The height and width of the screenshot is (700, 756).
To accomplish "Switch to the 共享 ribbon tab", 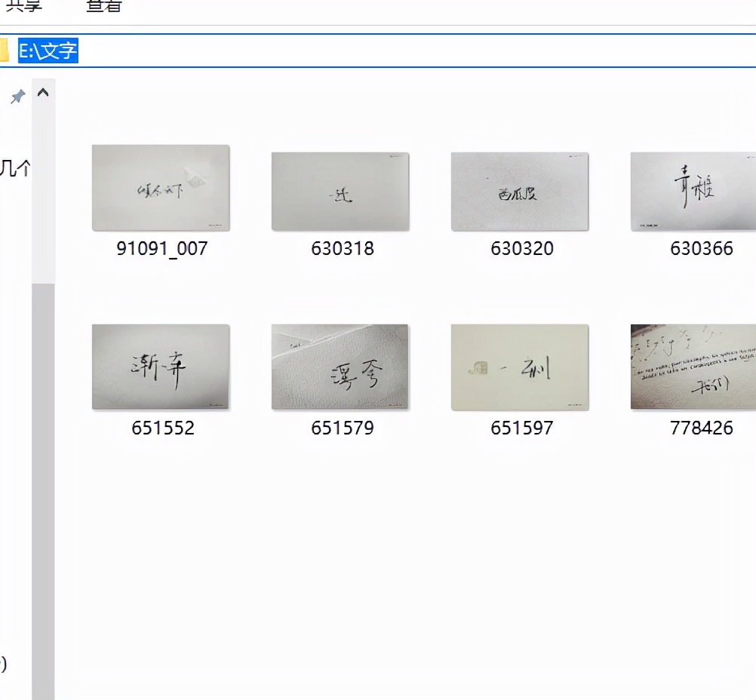I will pyautogui.click(x=23, y=6).
